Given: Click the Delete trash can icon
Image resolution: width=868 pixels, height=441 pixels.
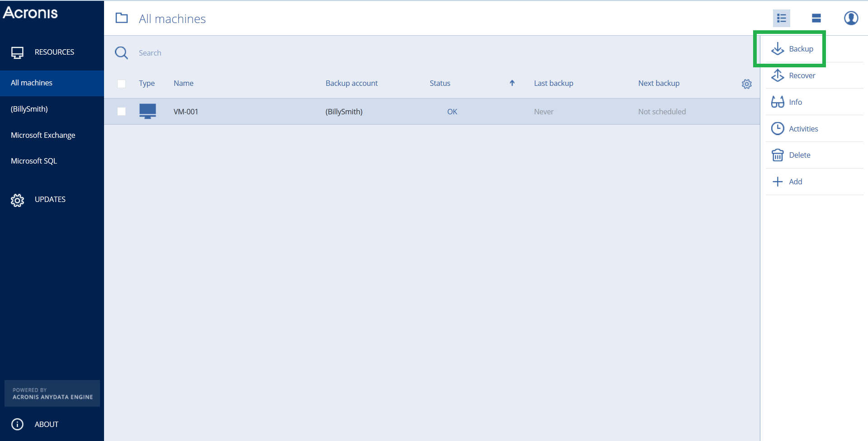Looking at the screenshot, I should click(x=778, y=155).
